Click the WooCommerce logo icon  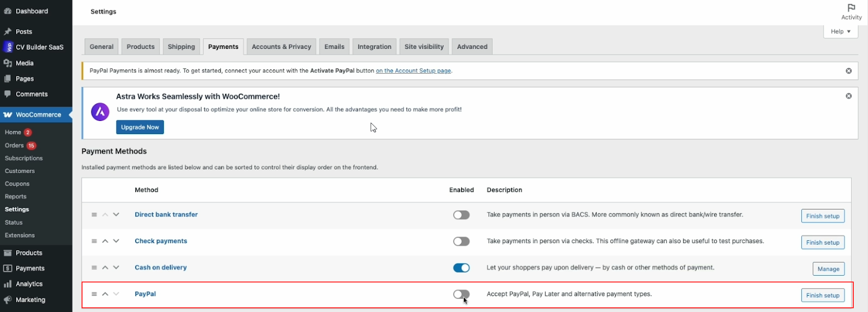pos(8,114)
